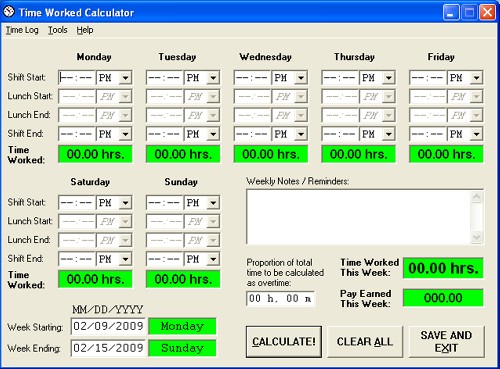Click Monday Shift Start time field

click(x=77, y=78)
